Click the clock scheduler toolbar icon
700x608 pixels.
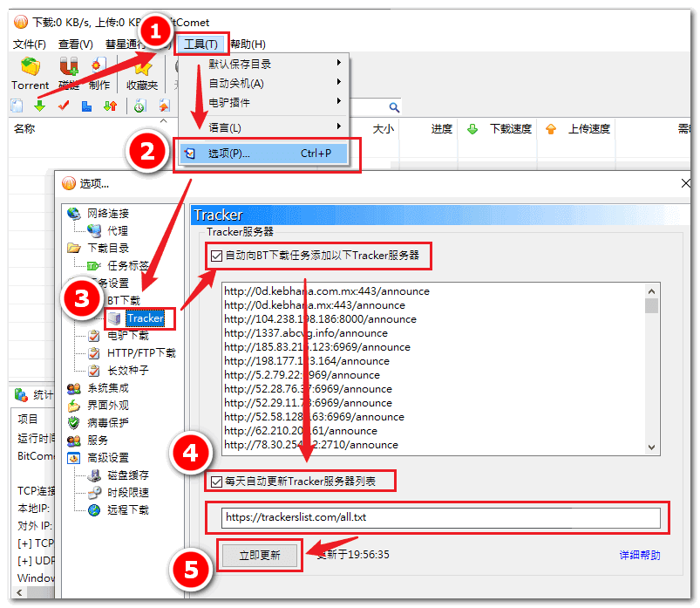tap(139, 106)
